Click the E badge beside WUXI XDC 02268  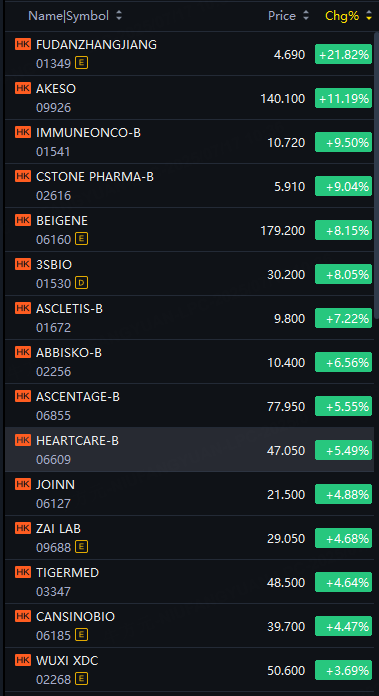81,679
